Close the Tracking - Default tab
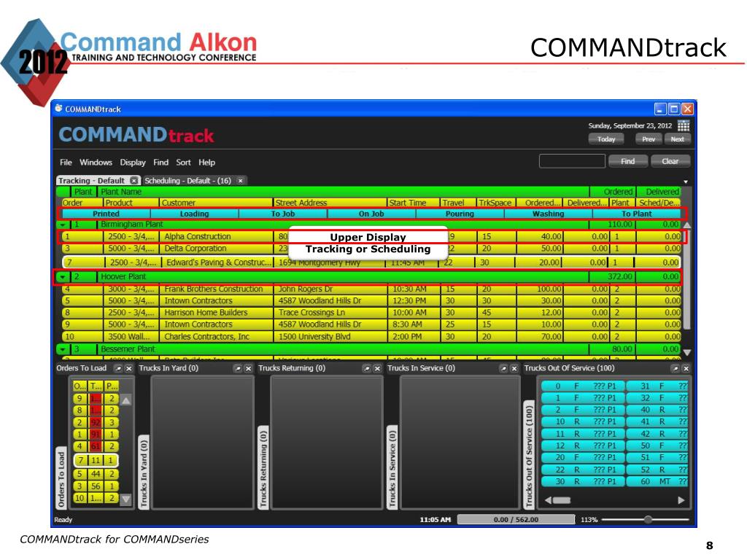Screen dimensions: 747x560 point(134,181)
